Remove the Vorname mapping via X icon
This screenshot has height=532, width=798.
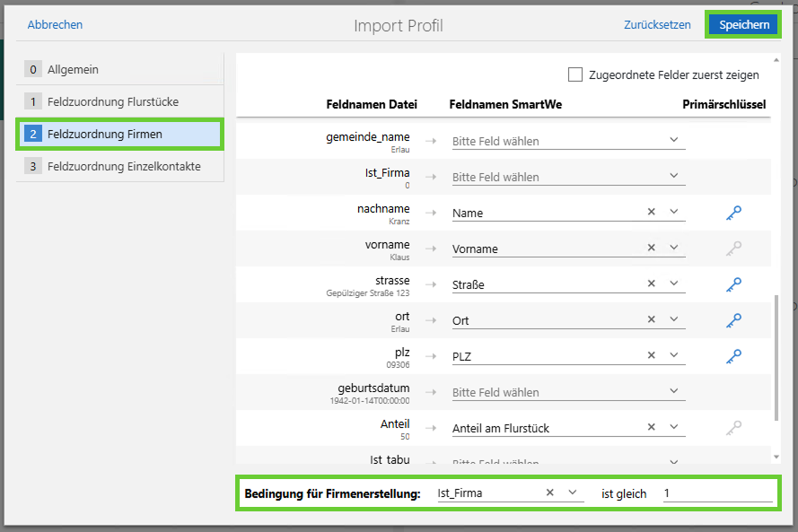(x=651, y=248)
